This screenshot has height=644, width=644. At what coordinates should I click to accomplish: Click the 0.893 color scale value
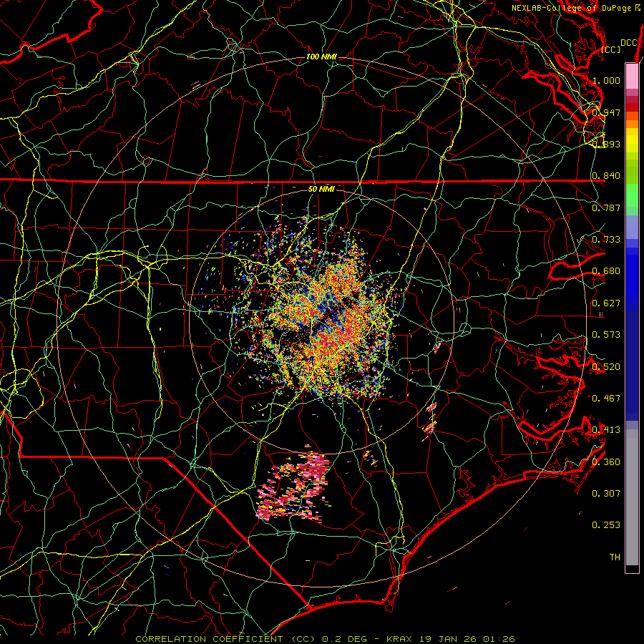tap(606, 144)
